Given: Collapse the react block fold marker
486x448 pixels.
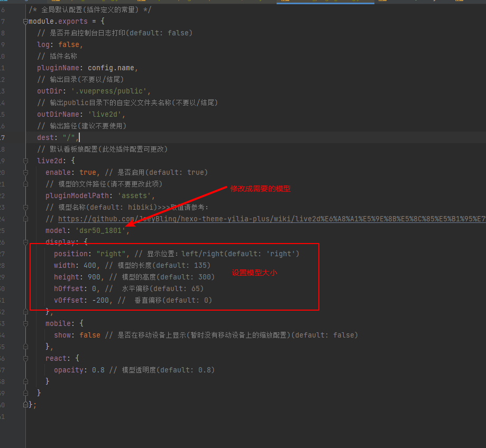Looking at the screenshot, I should 25,359.
